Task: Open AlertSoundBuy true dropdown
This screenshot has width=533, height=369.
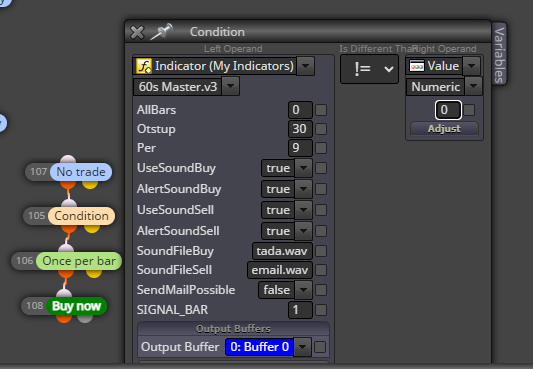Action: point(303,189)
